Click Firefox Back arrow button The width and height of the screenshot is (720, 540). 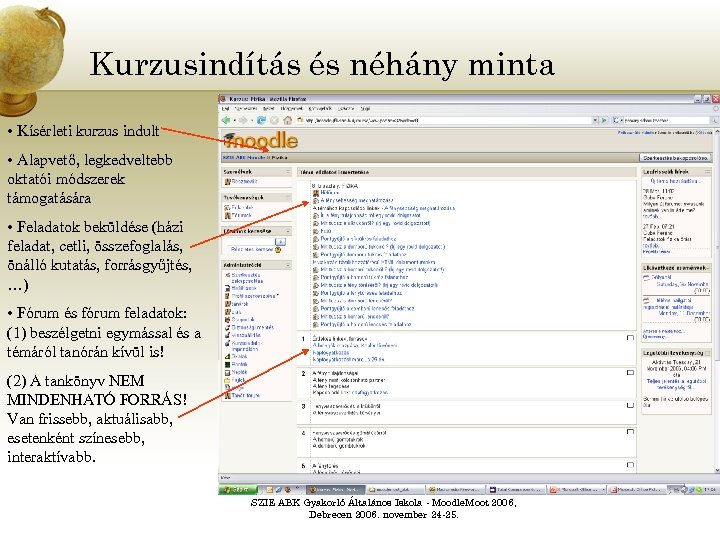225,120
